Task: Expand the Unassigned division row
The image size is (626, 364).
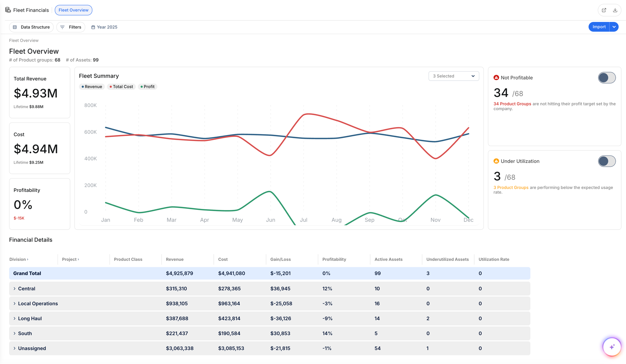Action: (x=14, y=348)
